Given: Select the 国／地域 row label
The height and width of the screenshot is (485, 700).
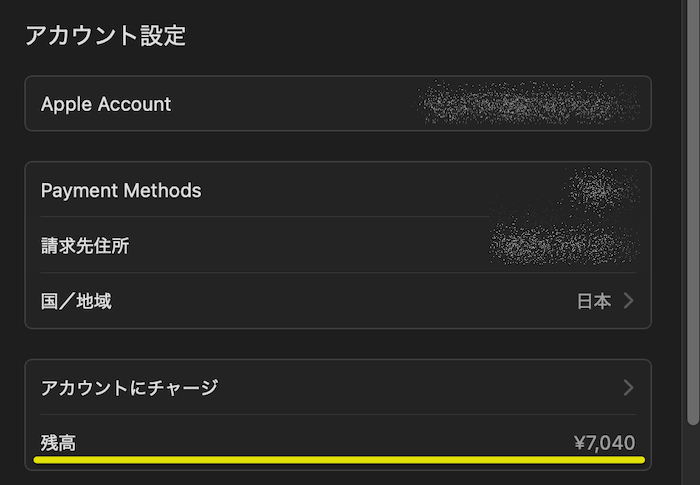Looking at the screenshot, I should pyautogui.click(x=76, y=301).
